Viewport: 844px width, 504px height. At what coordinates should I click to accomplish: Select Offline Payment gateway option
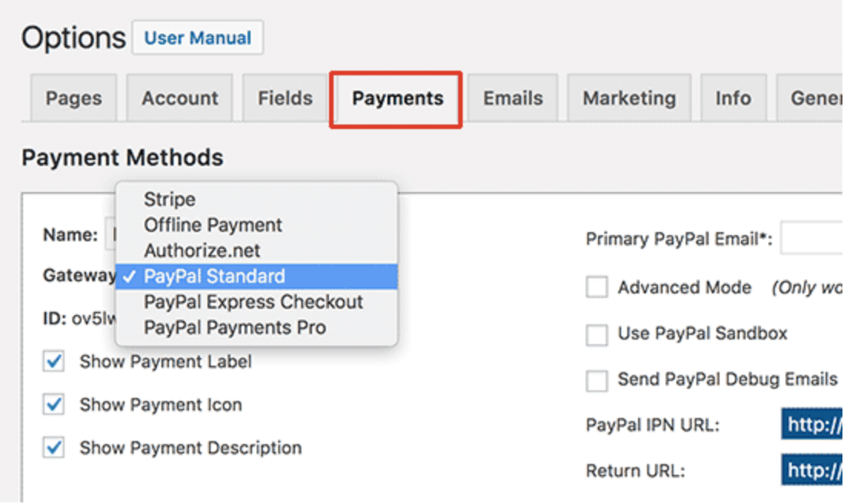pyautogui.click(x=213, y=225)
